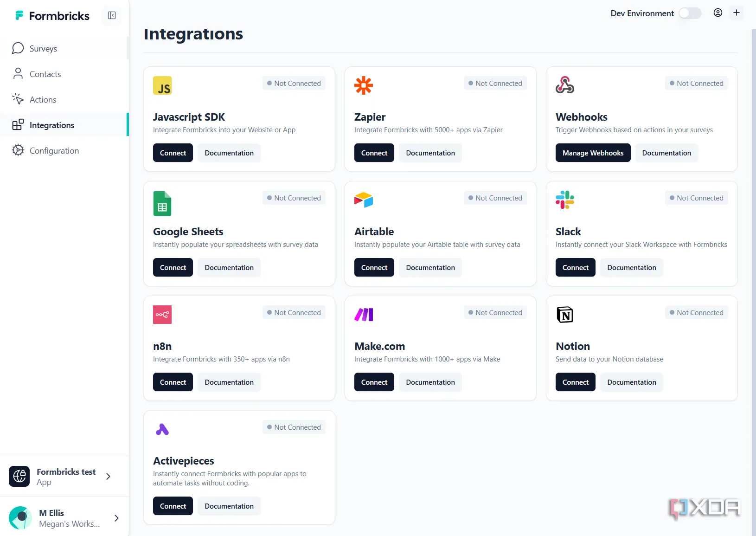The height and width of the screenshot is (536, 756).
Task: Click the Webhooks card title
Action: point(582,117)
